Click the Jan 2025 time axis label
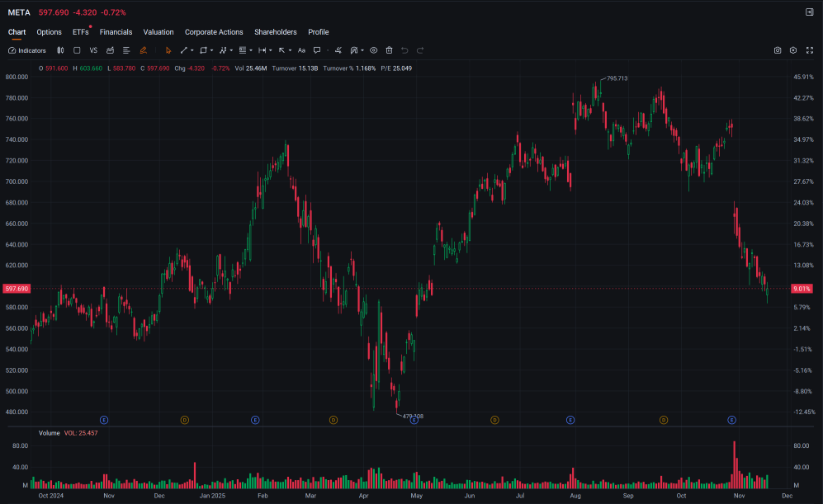Viewport: 823px width, 504px height. 212,496
